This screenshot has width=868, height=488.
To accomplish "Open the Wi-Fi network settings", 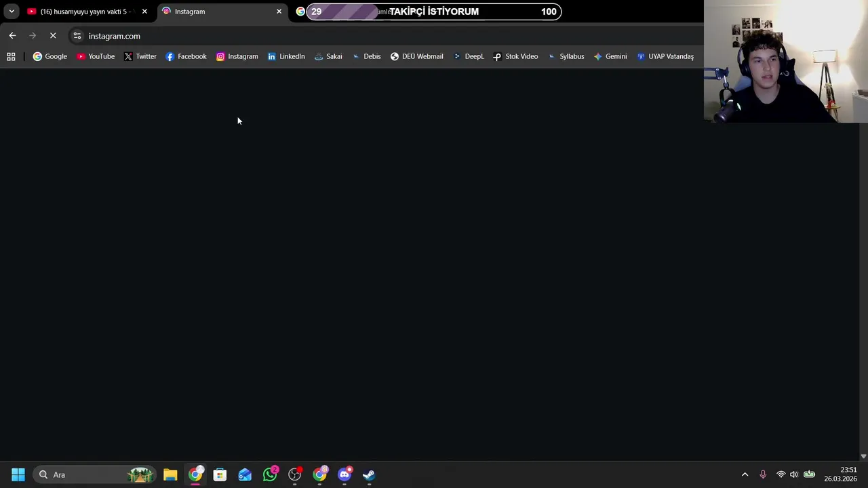I will pyautogui.click(x=781, y=474).
